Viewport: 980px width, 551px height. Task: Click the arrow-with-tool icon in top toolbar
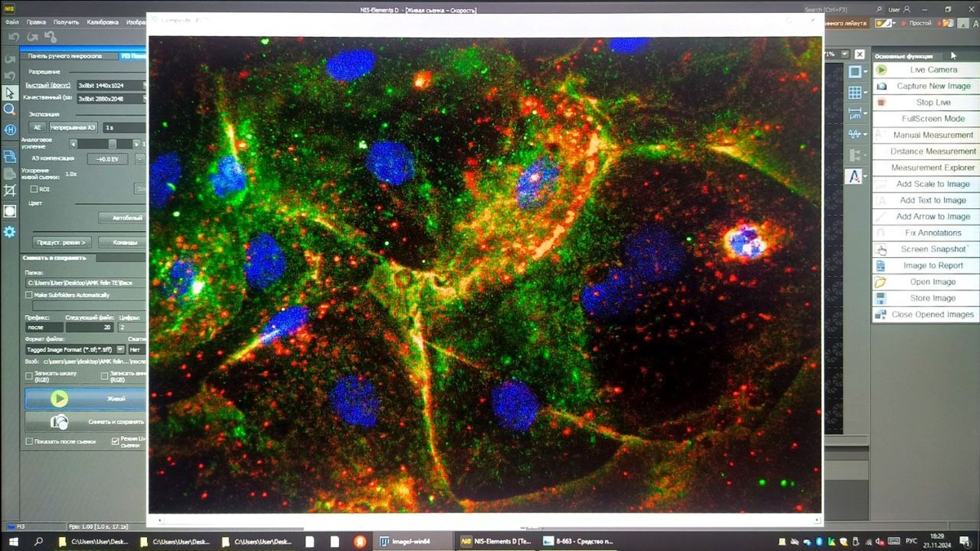point(50,37)
